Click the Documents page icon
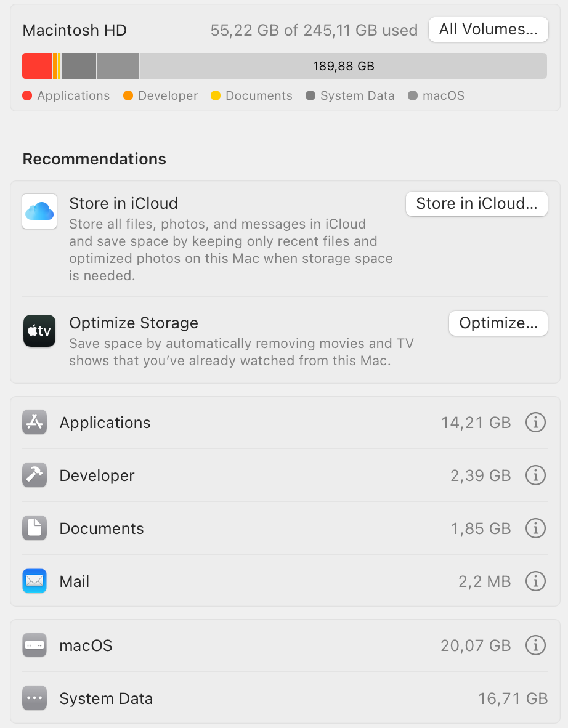Screen dimensions: 568x728 click(x=34, y=528)
